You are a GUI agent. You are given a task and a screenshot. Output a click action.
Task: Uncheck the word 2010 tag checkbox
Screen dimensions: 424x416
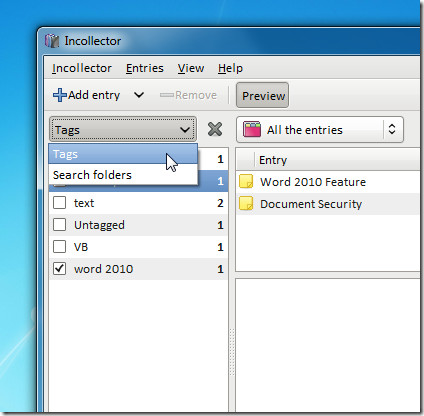coord(60,269)
